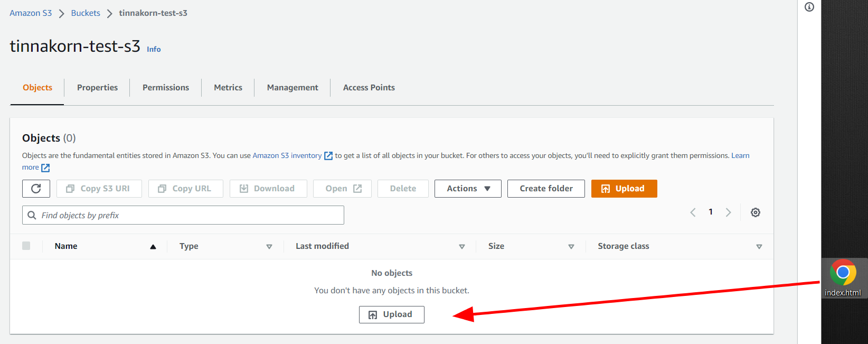Click the Size column header
Viewport: 868px width, 344px height.
point(496,246)
